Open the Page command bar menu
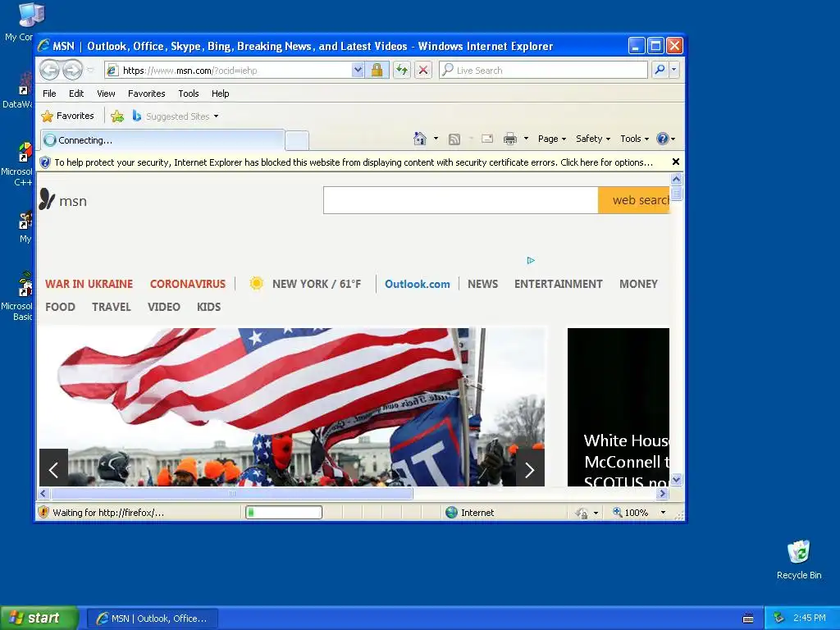The image size is (840, 630). click(x=552, y=139)
